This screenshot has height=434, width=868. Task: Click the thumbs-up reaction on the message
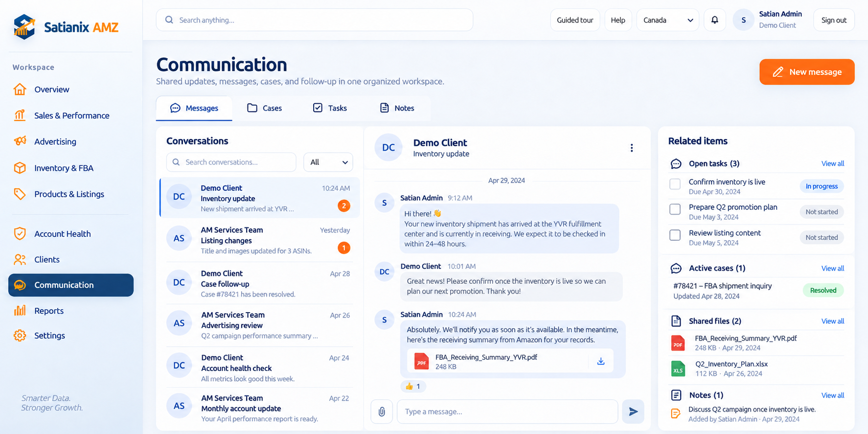coord(413,387)
